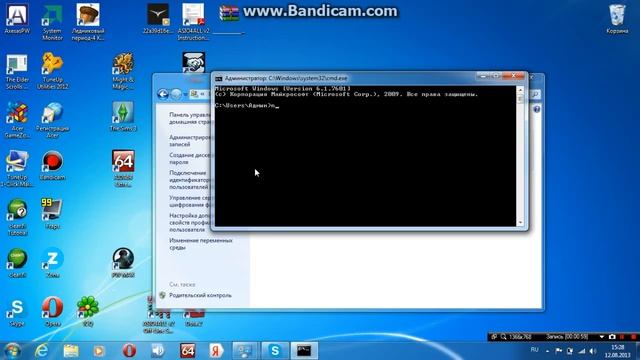Open Control Panel help question icon
640x360 pixels.
pyautogui.click(x=536, y=109)
